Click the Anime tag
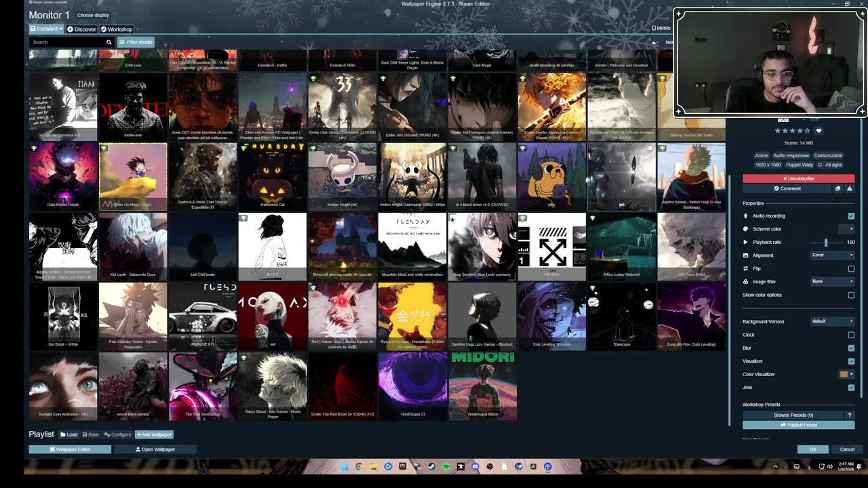This screenshot has height=488, width=868. pyautogui.click(x=762, y=156)
